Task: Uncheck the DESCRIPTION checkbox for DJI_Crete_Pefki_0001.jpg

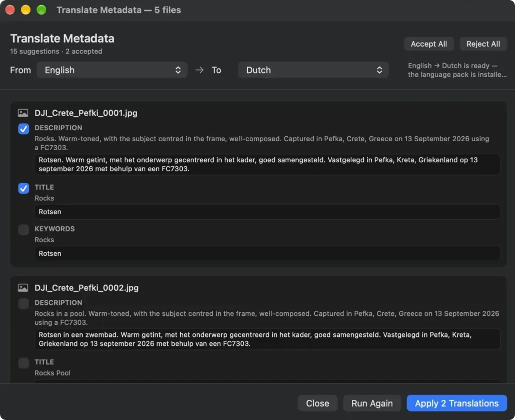Action: click(24, 129)
